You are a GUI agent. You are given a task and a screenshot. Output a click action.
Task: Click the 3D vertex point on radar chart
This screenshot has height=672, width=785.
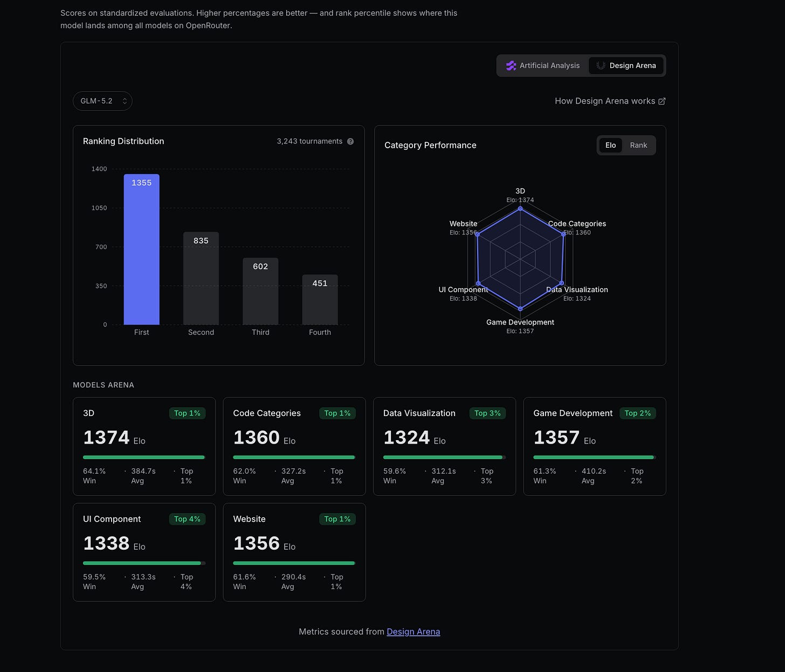pyautogui.click(x=520, y=209)
